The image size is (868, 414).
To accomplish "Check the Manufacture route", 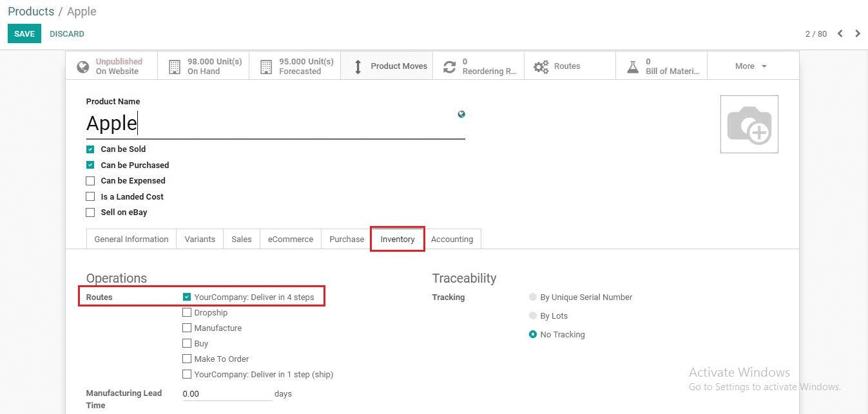I will coord(187,328).
